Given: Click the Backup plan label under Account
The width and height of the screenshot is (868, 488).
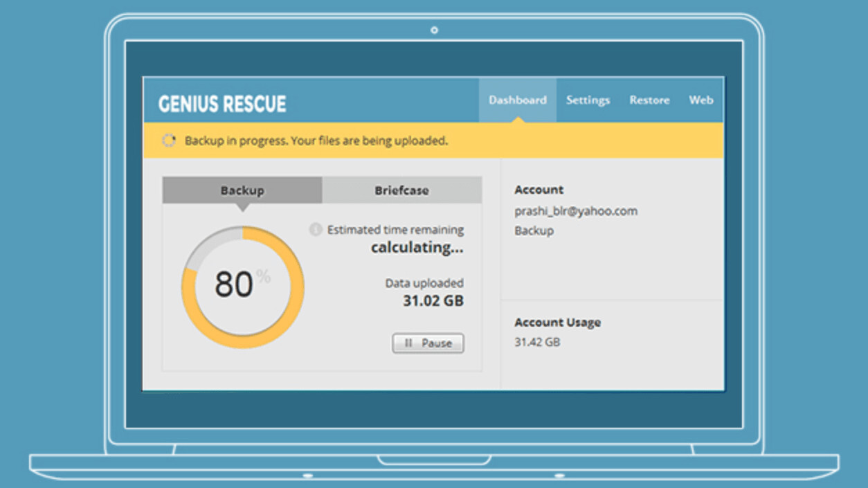Looking at the screenshot, I should [x=534, y=231].
